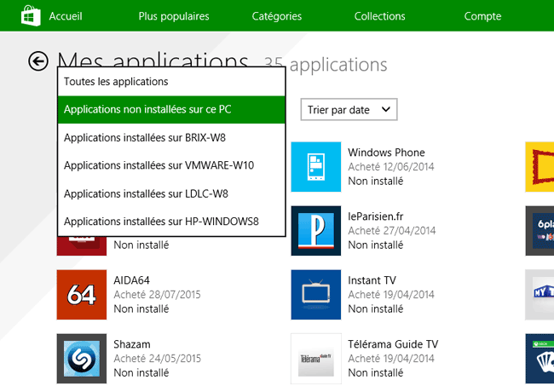Click the Télérama Guide TV title
Screen dimensions: 554x392
point(393,344)
